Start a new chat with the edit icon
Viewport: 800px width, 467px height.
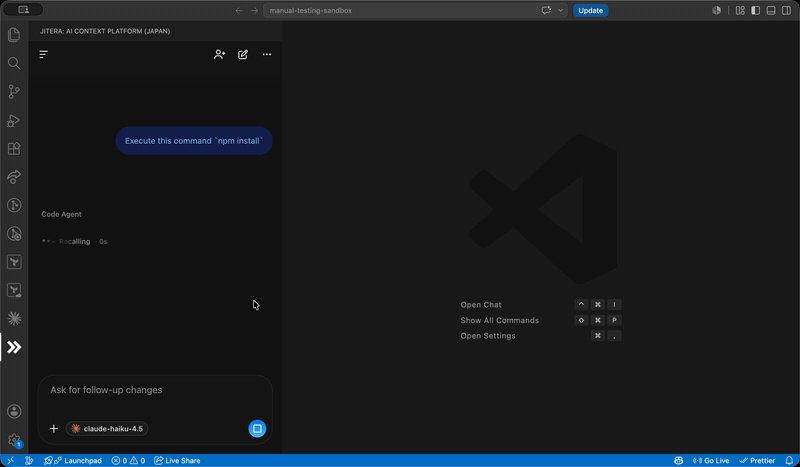click(243, 54)
